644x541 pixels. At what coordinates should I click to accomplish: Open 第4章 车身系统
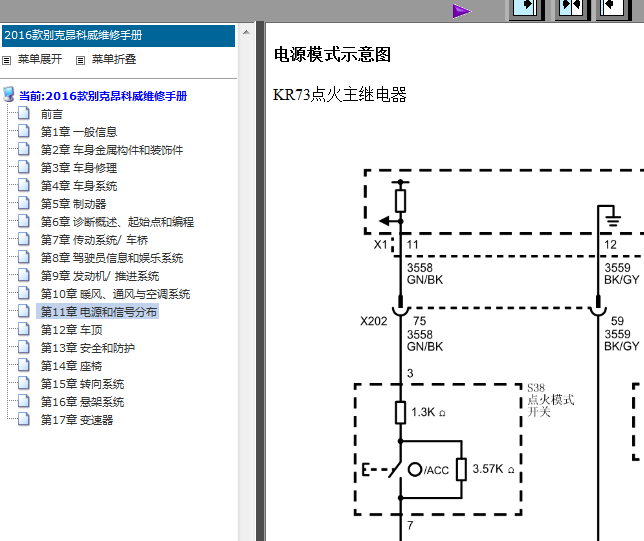pos(79,186)
